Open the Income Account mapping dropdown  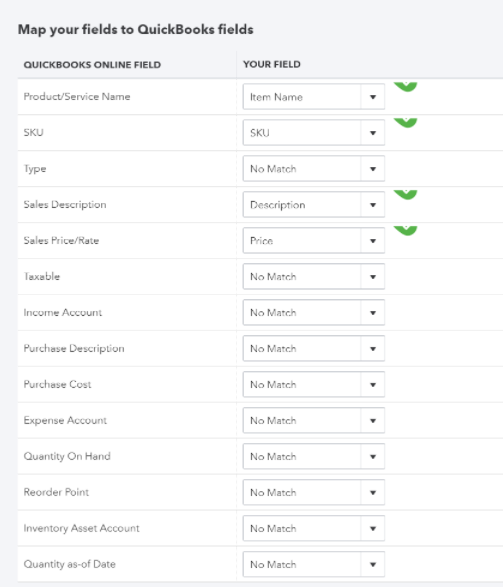tap(314, 313)
